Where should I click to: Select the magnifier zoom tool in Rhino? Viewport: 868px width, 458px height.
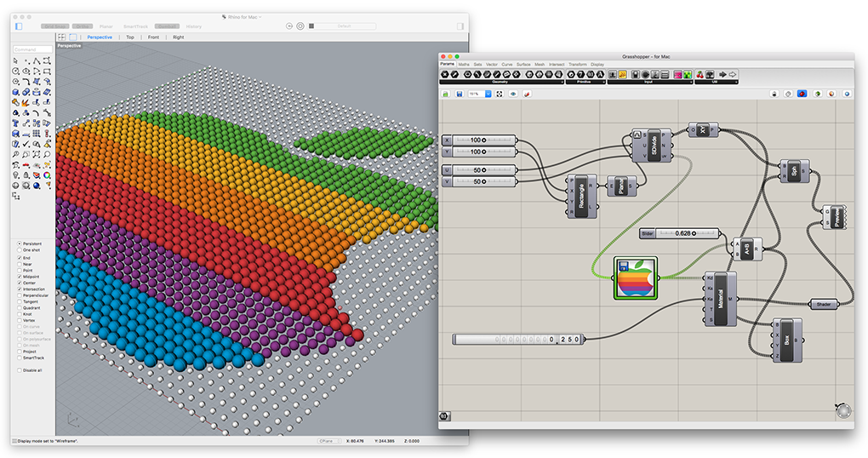pos(15,155)
